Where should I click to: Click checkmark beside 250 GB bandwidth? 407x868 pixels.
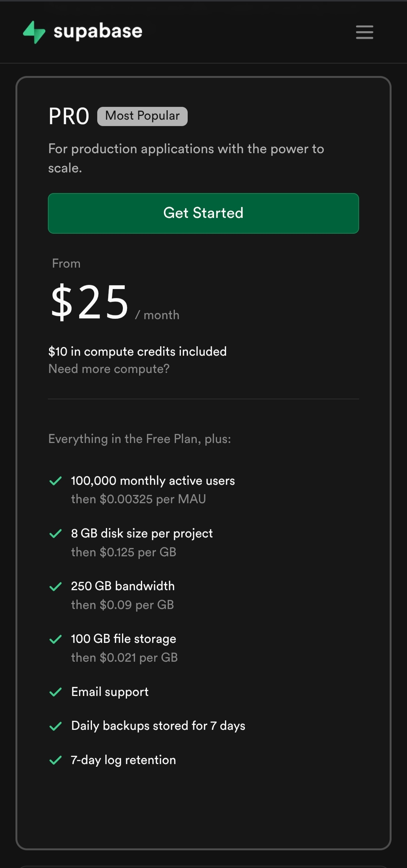pos(55,586)
